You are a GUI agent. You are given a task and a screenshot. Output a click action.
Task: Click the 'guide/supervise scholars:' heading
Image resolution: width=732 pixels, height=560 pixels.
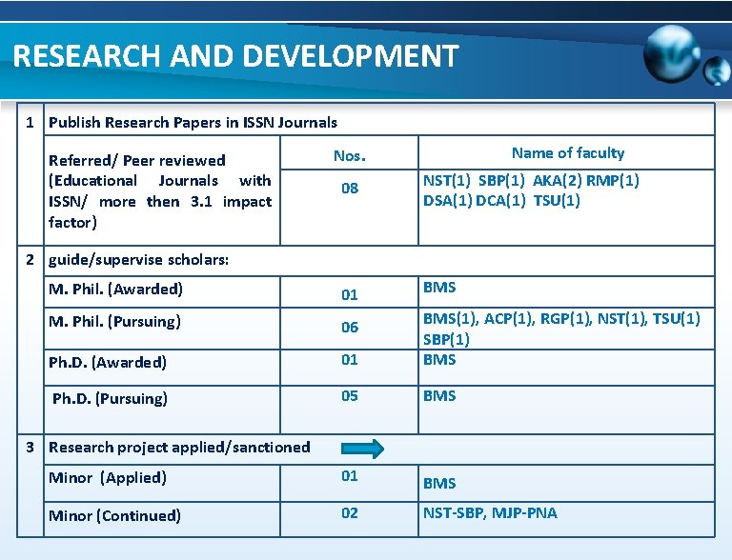pyautogui.click(x=138, y=259)
